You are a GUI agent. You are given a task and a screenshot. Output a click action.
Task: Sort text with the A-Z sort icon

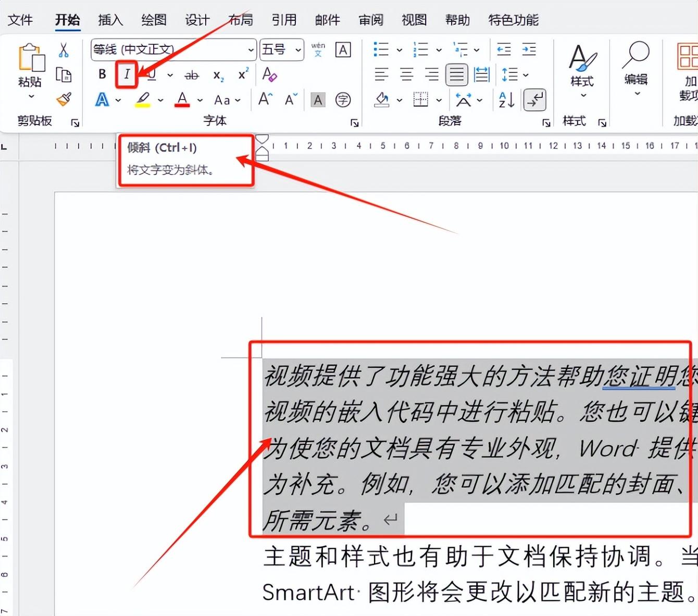(x=503, y=100)
